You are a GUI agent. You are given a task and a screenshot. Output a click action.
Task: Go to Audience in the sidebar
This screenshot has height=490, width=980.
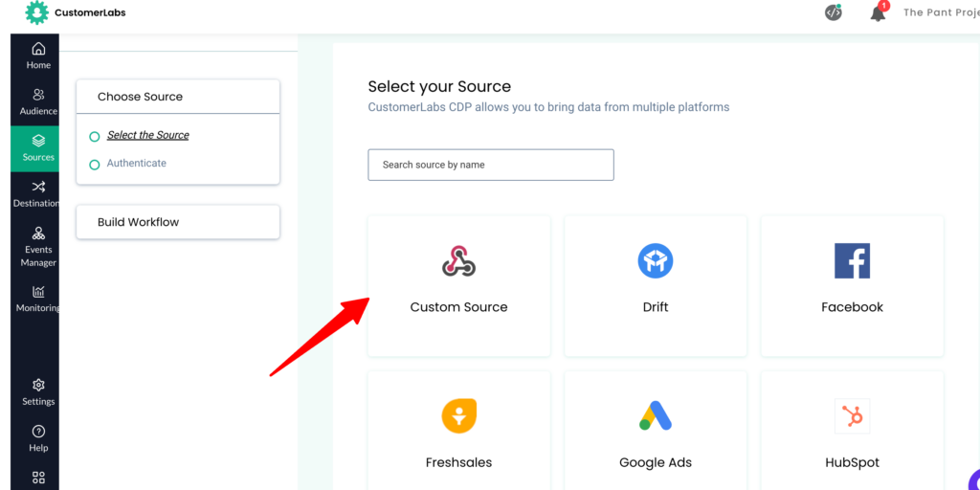coord(38,95)
